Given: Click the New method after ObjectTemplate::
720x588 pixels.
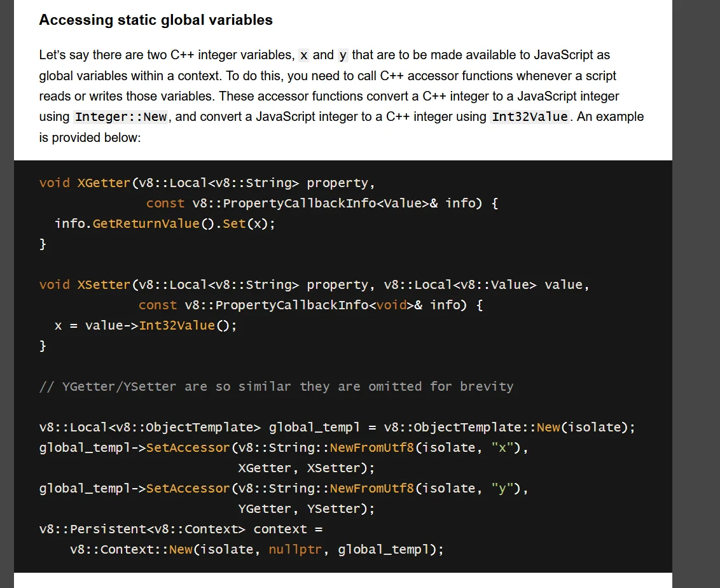Looking at the screenshot, I should click(x=548, y=428).
